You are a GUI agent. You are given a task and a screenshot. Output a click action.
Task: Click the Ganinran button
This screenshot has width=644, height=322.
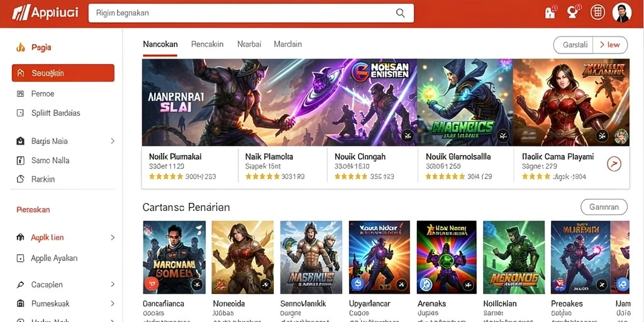(604, 208)
